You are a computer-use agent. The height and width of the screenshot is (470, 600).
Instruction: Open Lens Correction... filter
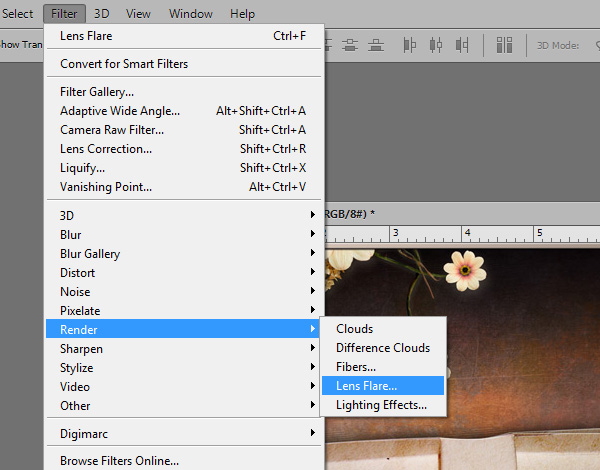pyautogui.click(x=184, y=149)
